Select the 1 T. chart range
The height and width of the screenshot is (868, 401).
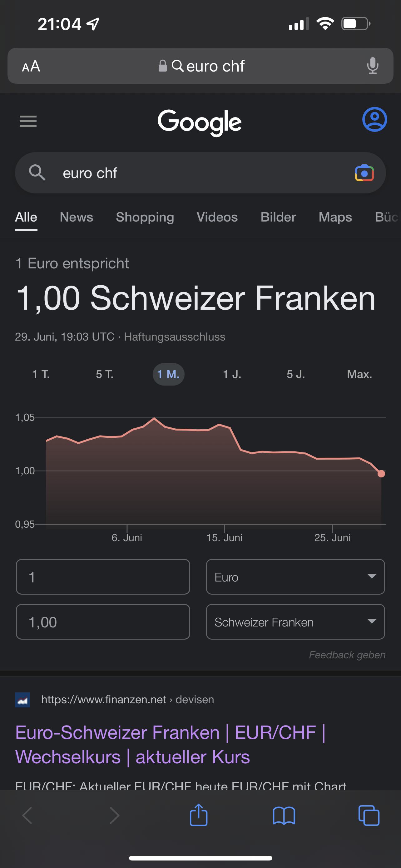(x=41, y=374)
